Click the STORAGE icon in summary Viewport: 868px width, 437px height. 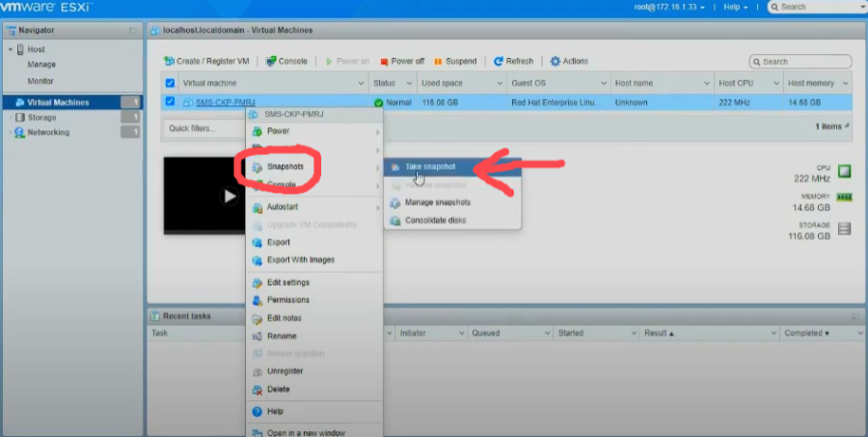coord(844,229)
